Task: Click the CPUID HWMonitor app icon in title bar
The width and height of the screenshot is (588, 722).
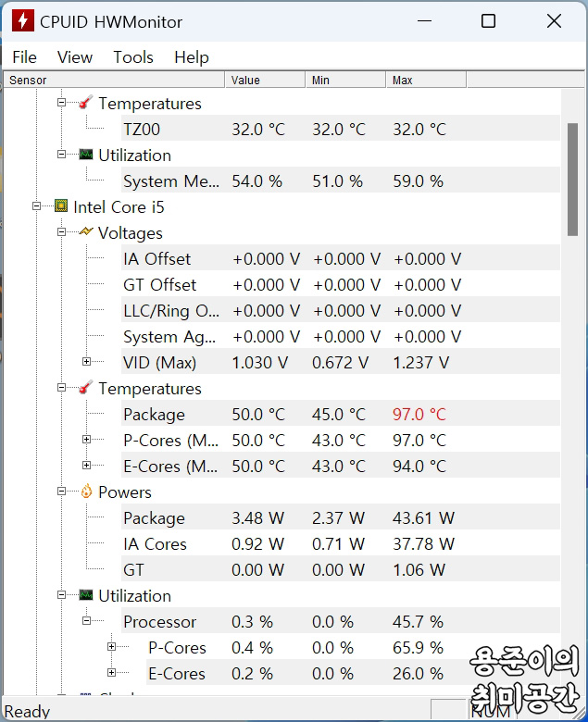Action: click(x=22, y=21)
